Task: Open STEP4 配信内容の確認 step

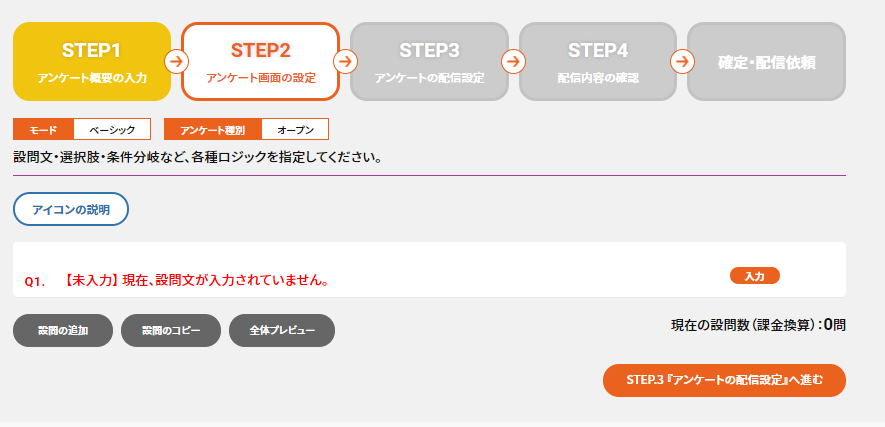Action: 598,61
